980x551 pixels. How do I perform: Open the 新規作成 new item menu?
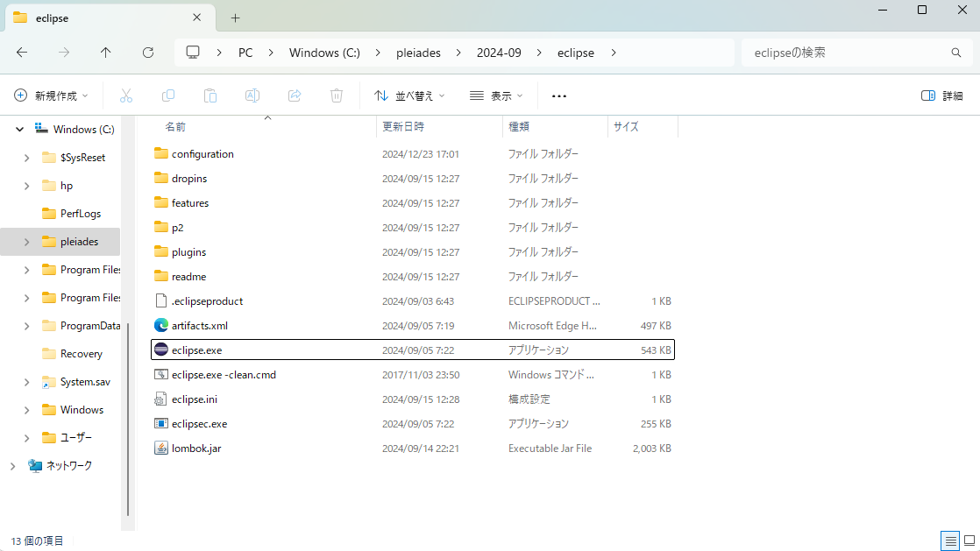click(52, 95)
